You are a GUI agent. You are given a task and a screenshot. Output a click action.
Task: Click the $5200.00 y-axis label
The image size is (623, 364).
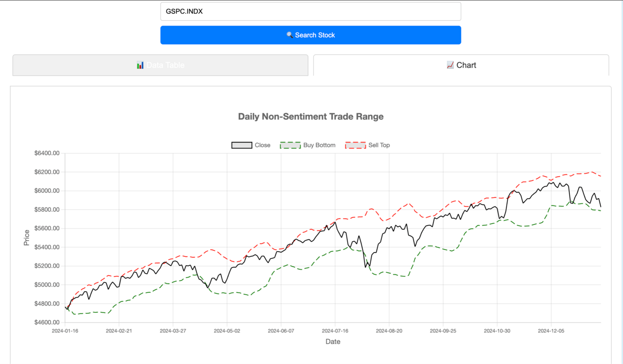[x=47, y=266]
